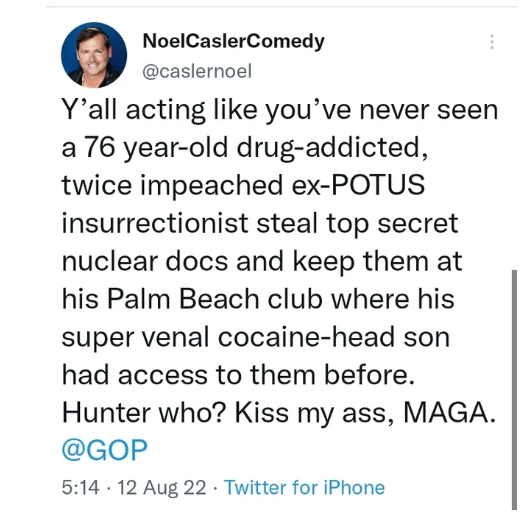Click the Twitter for iPhone source link
The height and width of the screenshot is (512, 531).
[304, 487]
